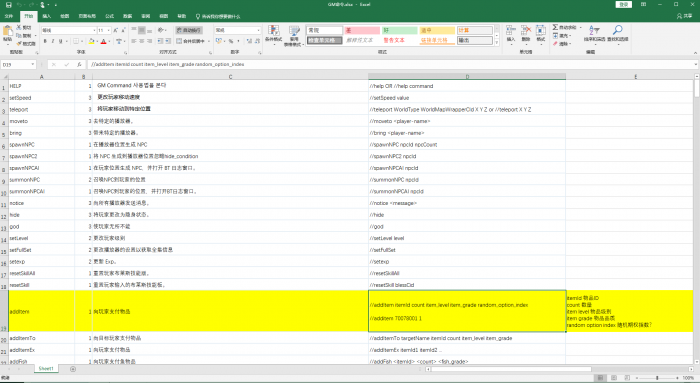The image size is (700, 383).
Task: Toggle left horizontal alignment
Action: coord(134,41)
